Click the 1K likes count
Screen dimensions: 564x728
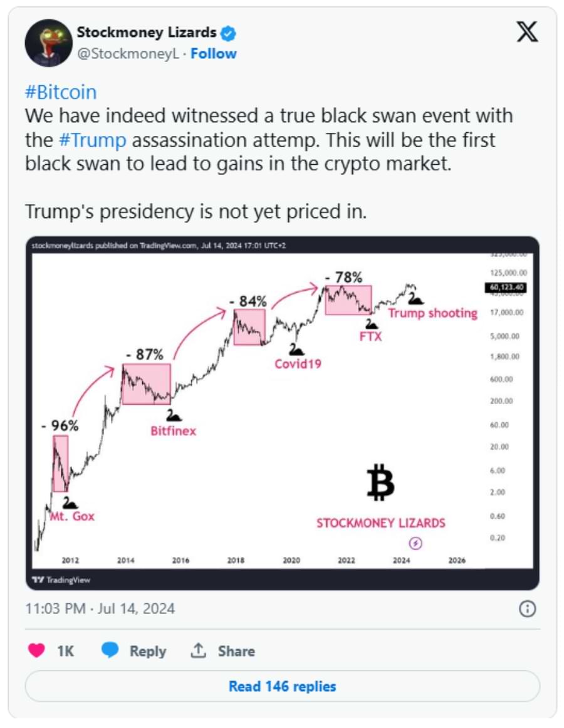[x=65, y=651]
